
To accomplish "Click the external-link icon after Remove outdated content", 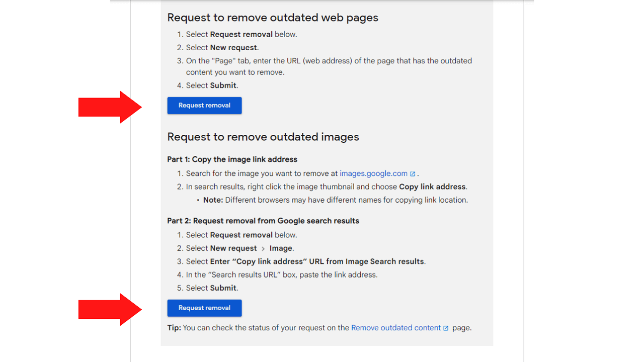I will pos(446,328).
